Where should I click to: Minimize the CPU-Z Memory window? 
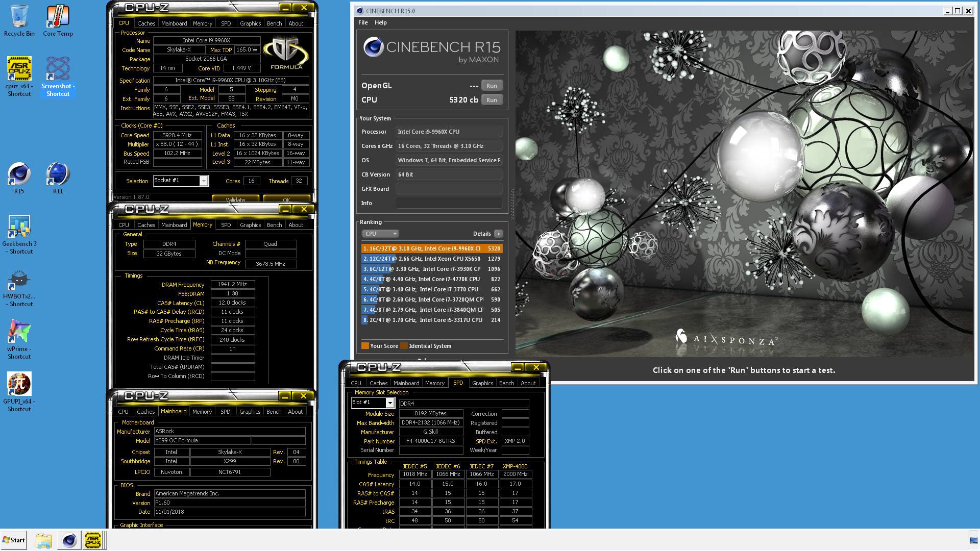(286, 209)
